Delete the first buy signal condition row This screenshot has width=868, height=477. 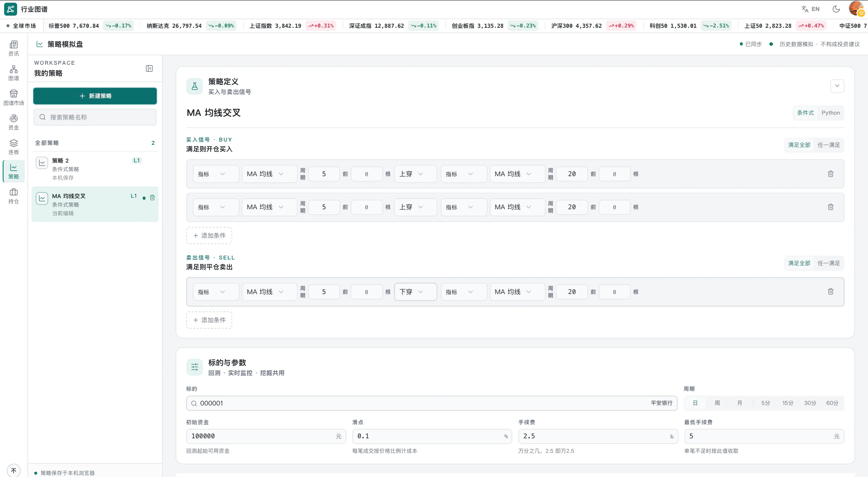coord(831,174)
